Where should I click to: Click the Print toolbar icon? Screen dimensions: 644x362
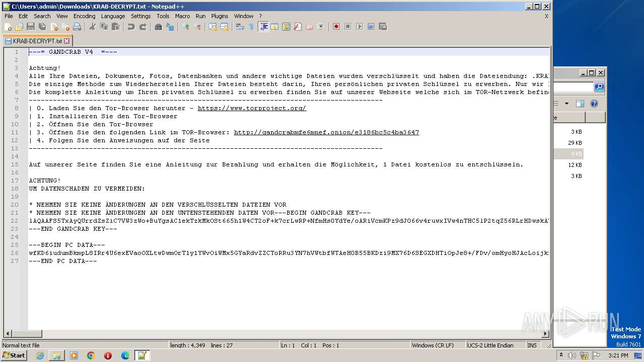click(77, 27)
